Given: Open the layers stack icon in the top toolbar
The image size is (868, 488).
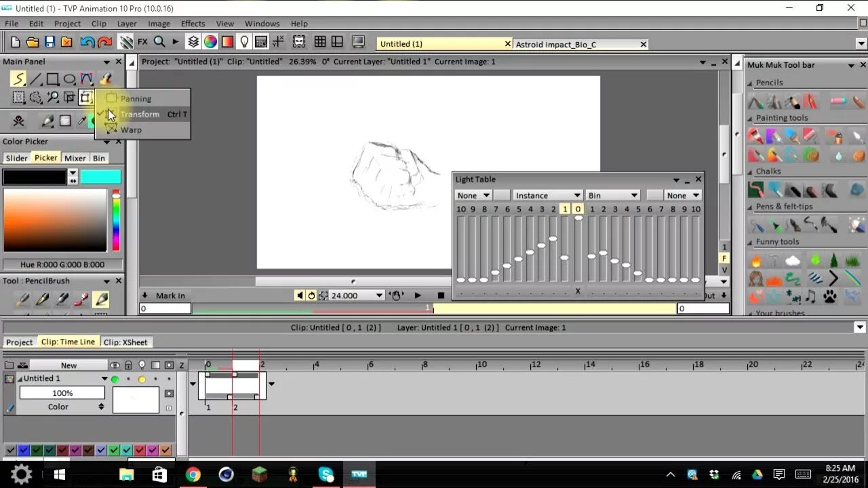Looking at the screenshot, I should [x=193, y=42].
